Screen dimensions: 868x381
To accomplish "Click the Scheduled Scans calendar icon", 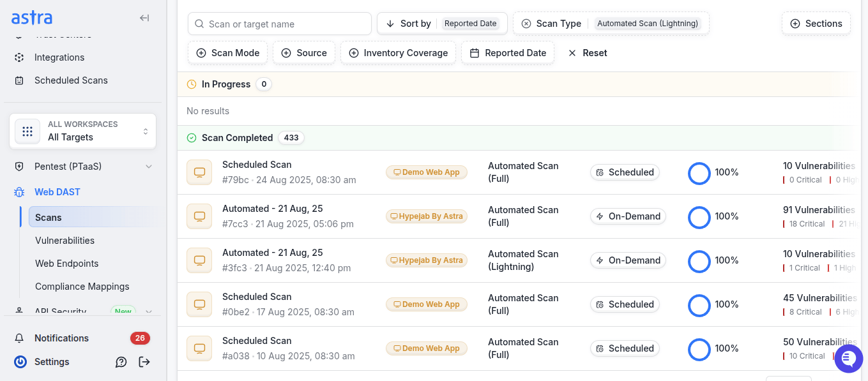I will 19,80.
